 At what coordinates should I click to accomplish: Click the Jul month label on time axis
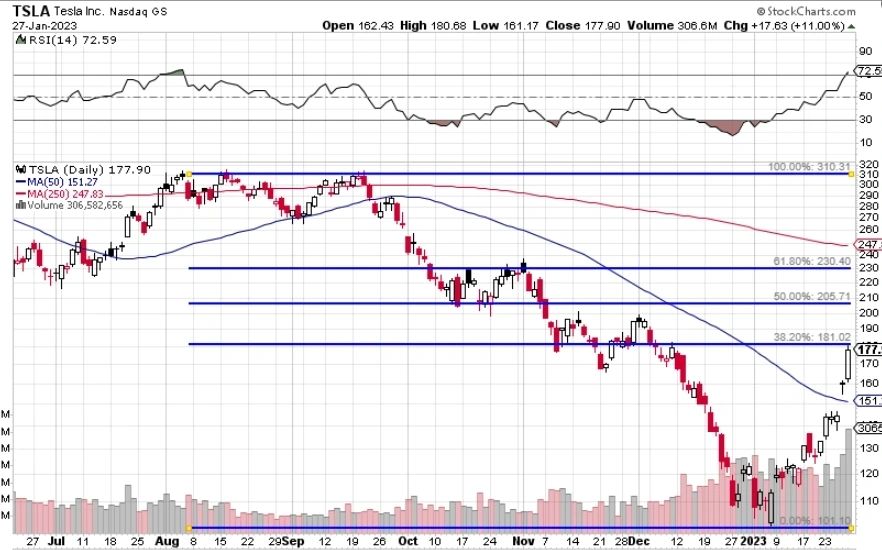[x=56, y=542]
